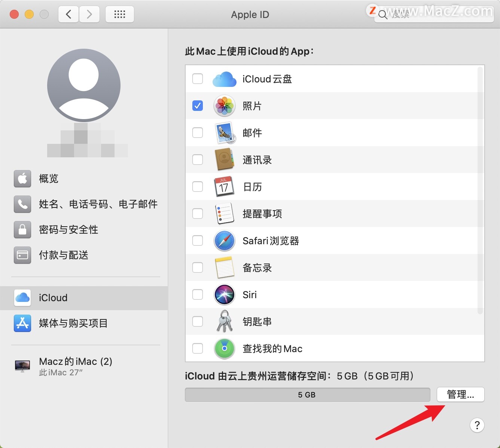Click the Mail stamp icon

click(225, 133)
